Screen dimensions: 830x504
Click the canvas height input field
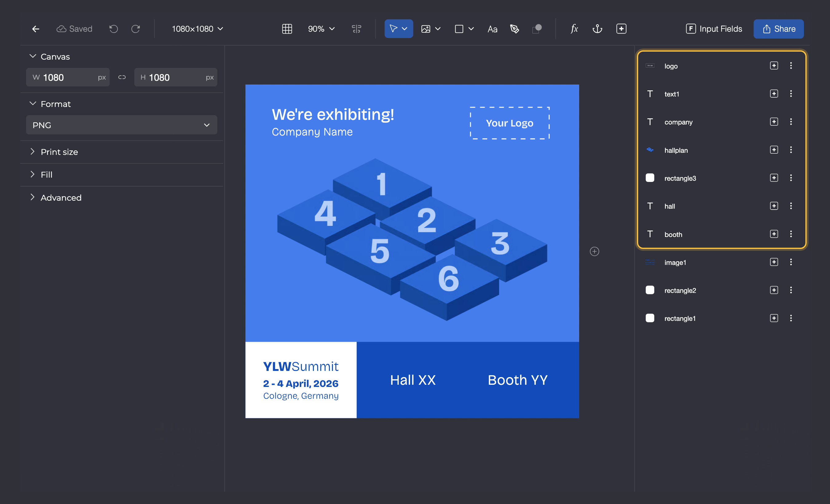176,77
